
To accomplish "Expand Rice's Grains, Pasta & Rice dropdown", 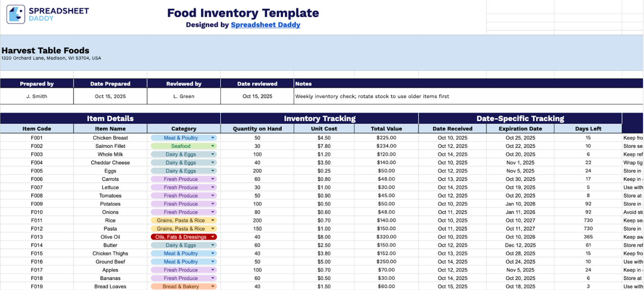I will [212, 220].
